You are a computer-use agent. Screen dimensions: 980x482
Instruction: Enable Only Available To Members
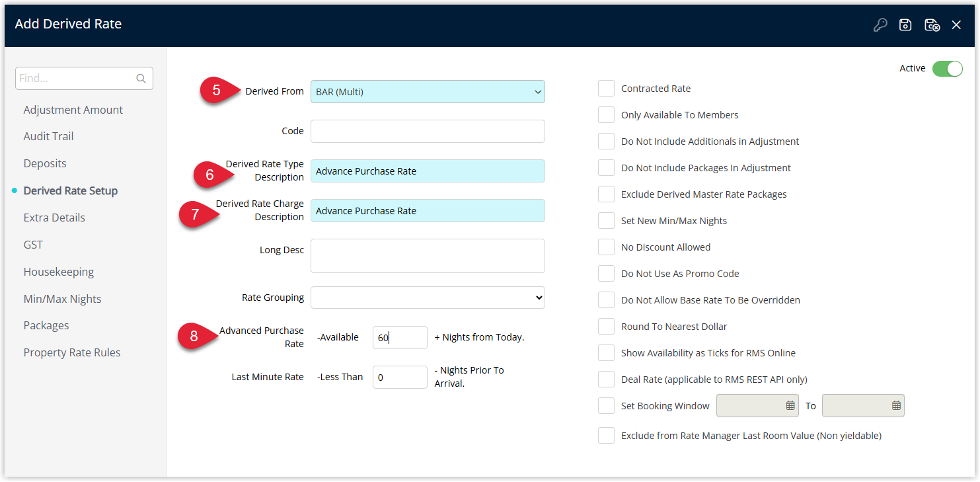tap(606, 115)
